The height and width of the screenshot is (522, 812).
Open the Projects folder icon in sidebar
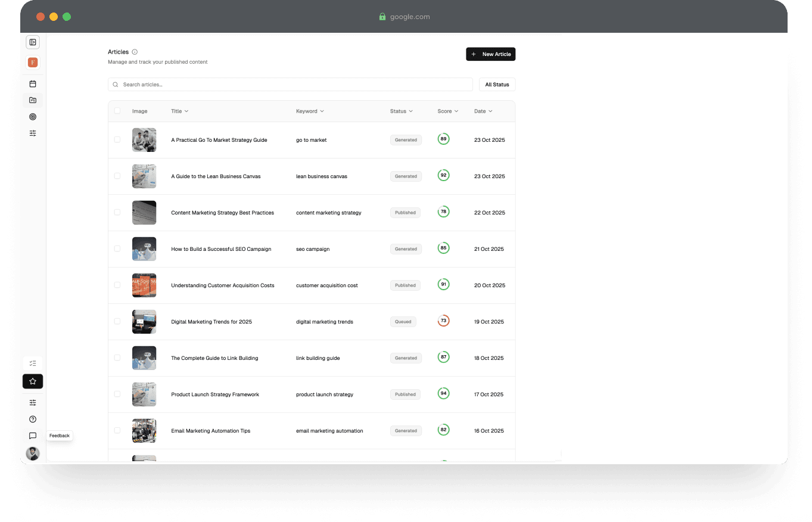pyautogui.click(x=33, y=100)
